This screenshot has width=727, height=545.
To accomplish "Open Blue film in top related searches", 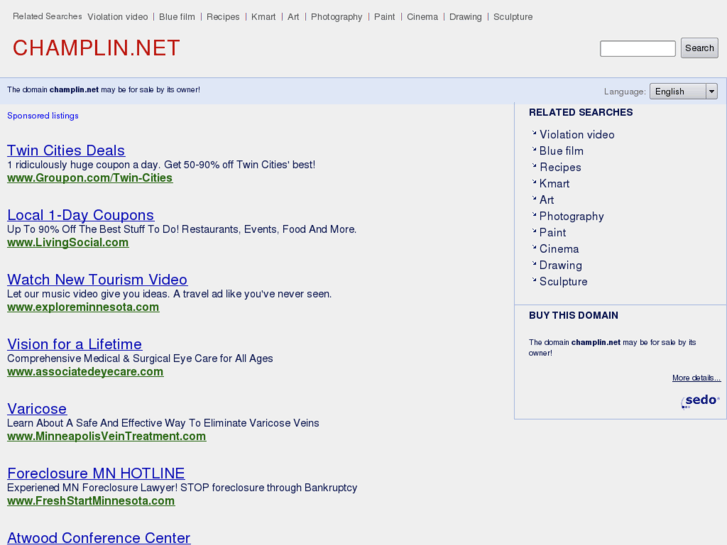I will click(x=177, y=17).
